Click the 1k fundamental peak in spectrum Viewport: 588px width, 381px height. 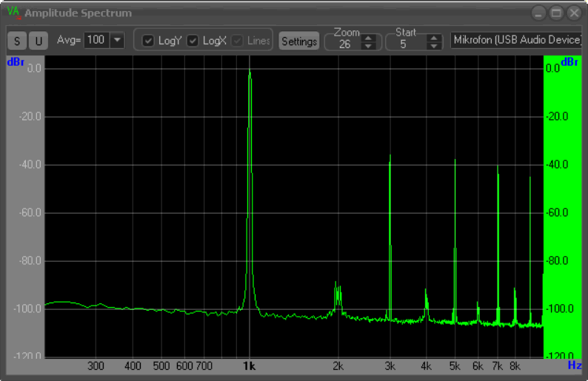click(x=250, y=74)
